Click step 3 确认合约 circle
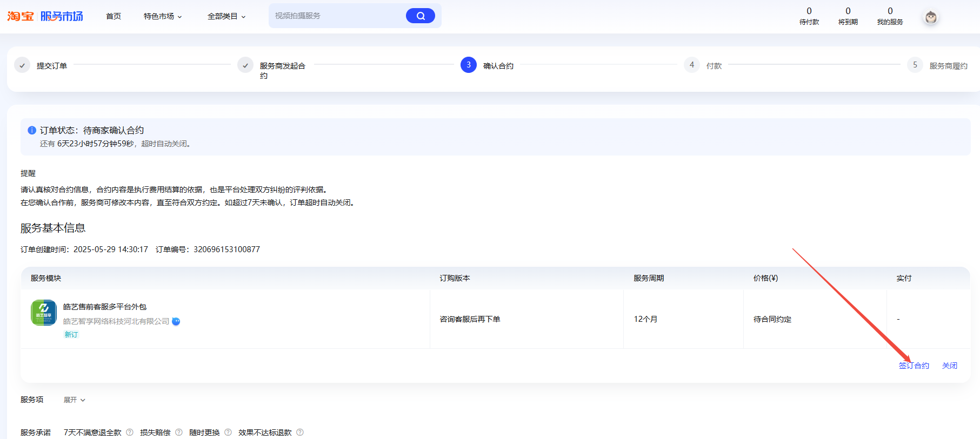 (469, 65)
